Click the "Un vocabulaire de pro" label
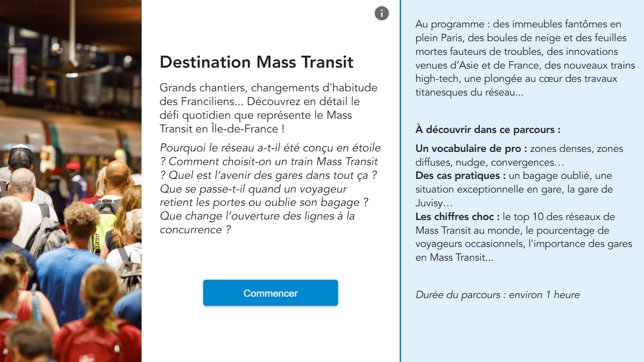644x362 pixels. (x=471, y=149)
